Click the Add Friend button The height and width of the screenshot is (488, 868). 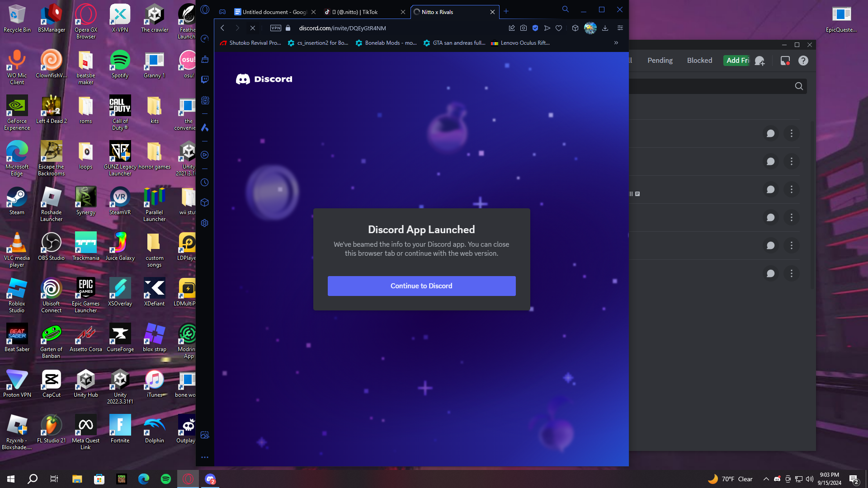(x=737, y=61)
